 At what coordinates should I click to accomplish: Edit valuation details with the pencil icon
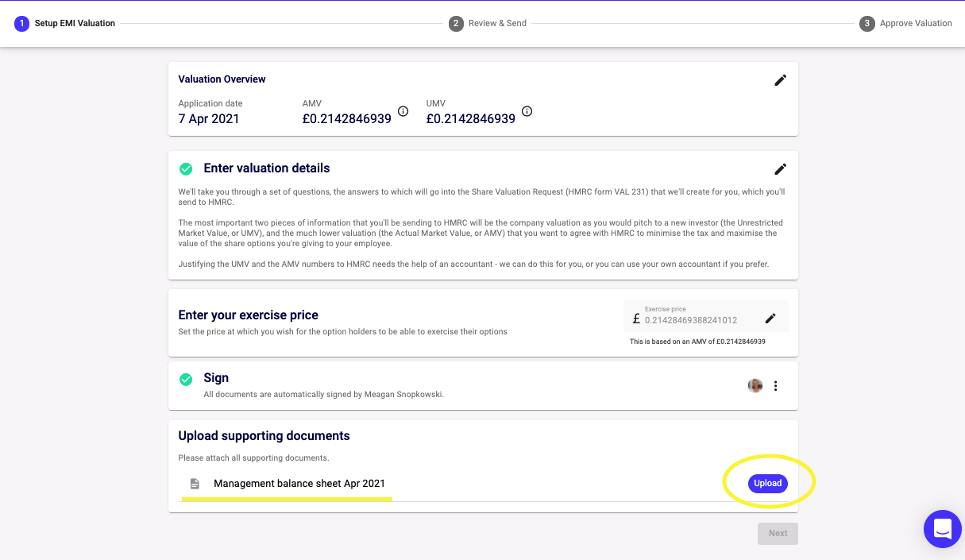coord(781,169)
